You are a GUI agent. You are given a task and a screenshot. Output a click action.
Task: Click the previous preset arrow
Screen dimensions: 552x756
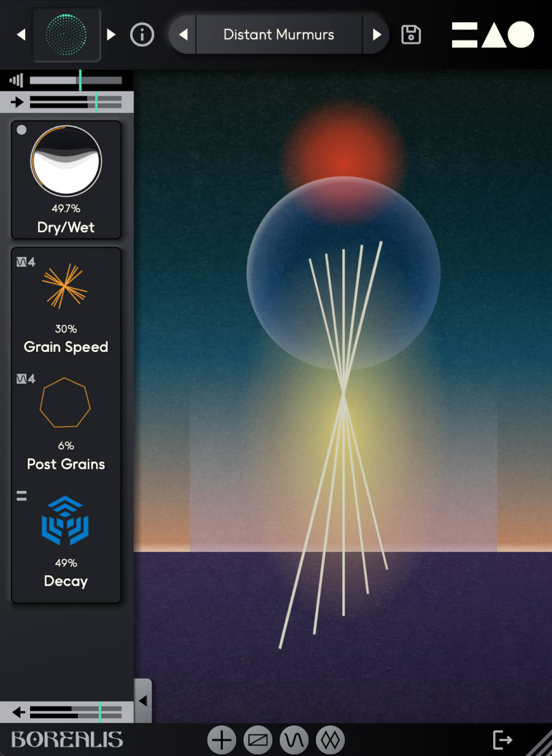click(182, 34)
